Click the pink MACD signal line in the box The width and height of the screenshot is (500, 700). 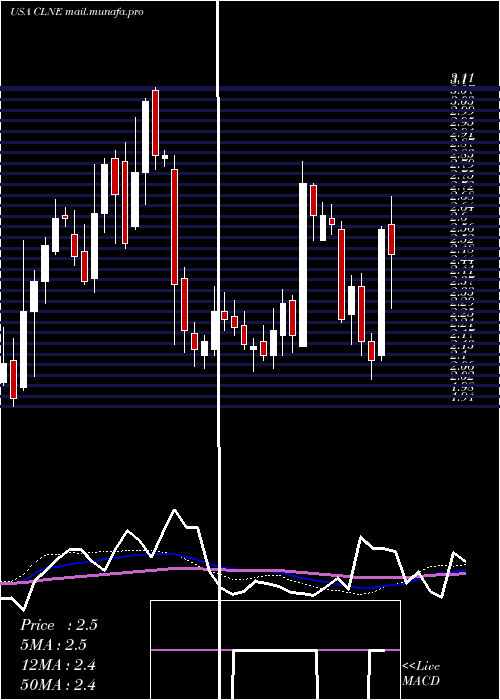(x=275, y=650)
